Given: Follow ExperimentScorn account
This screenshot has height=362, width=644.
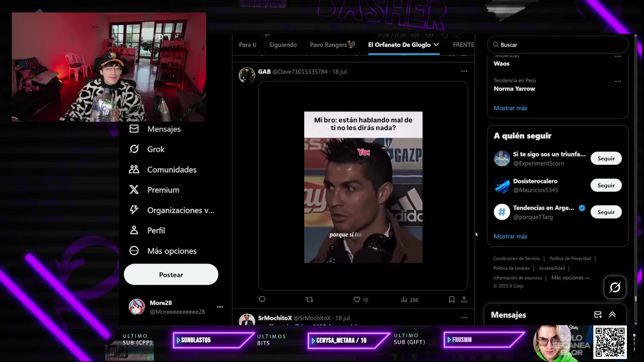Looking at the screenshot, I should point(606,158).
